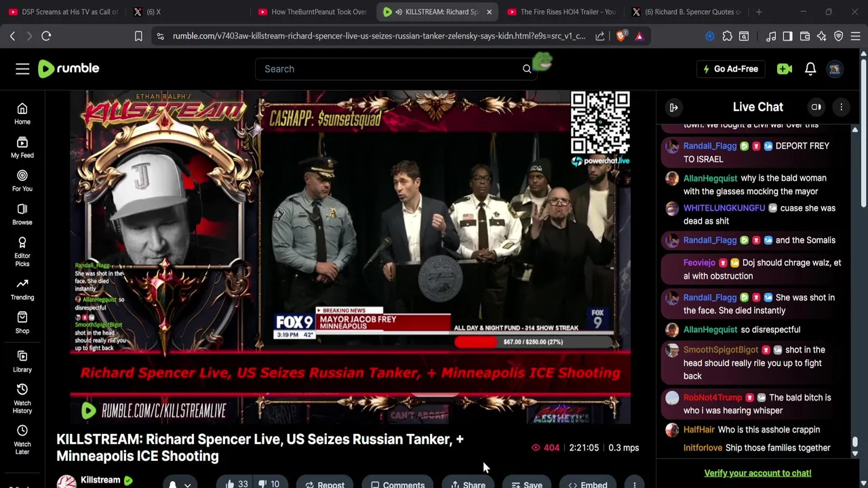This screenshot has height=488, width=868.
Task: Open For You in the sidebar
Action: pyautogui.click(x=22, y=181)
